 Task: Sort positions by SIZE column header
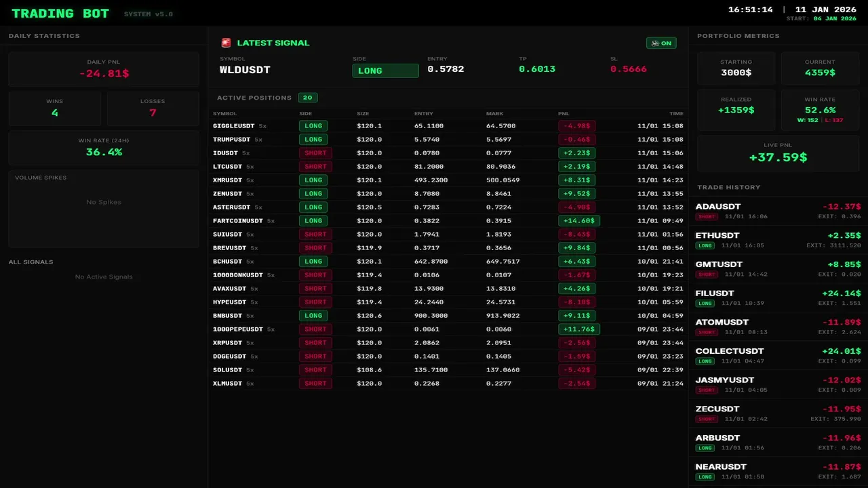coord(363,114)
